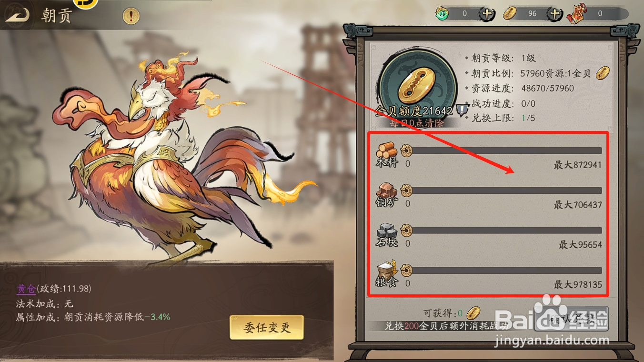Add gold shells with the plus button
This screenshot has height=362, width=644.
tap(554, 14)
